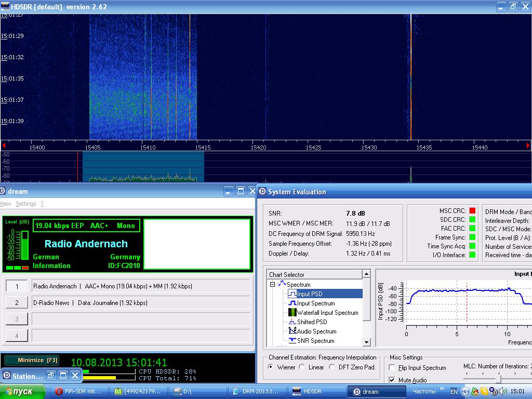Choose SNR Spectrum chart icon
This screenshot has height=399, width=532.
(x=292, y=340)
